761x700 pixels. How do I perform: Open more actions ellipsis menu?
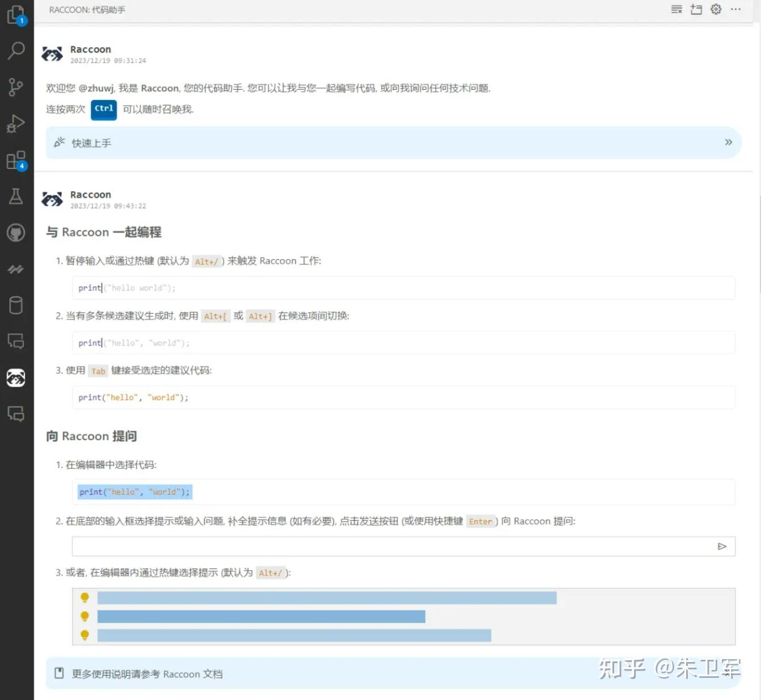[736, 9]
